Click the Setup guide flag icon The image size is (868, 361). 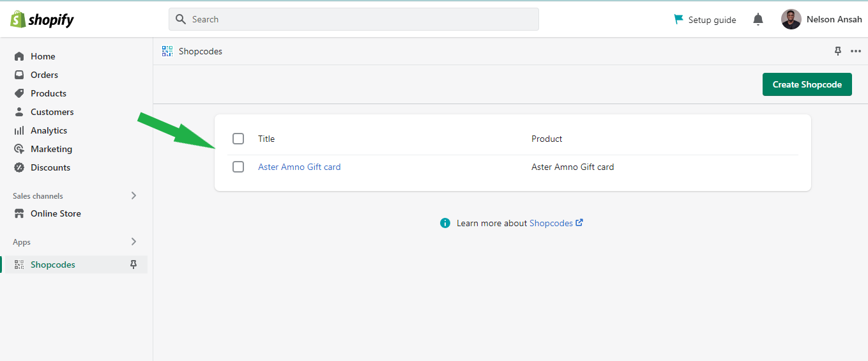pos(678,20)
